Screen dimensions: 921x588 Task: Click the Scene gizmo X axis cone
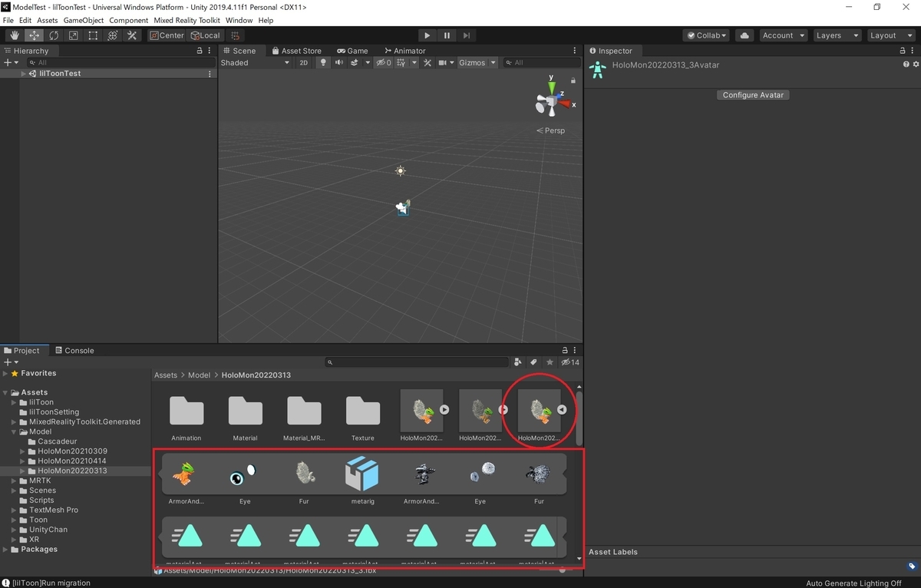coord(566,103)
